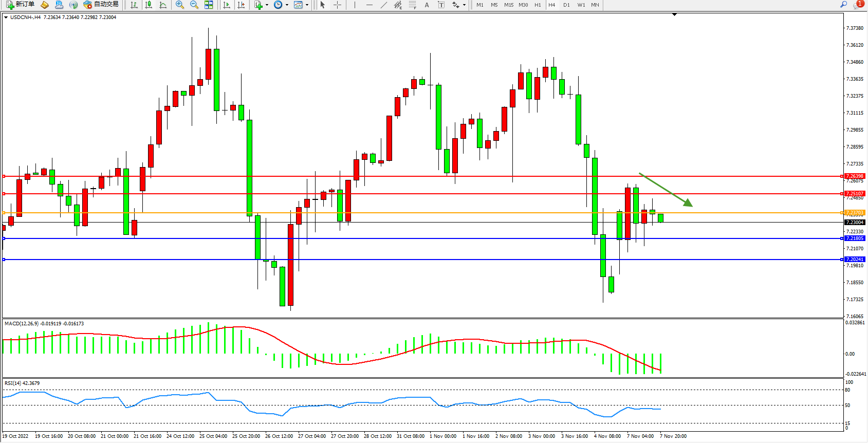The width and height of the screenshot is (868, 443).
Task: Choose the text label (A) tool
Action: pos(427,5)
